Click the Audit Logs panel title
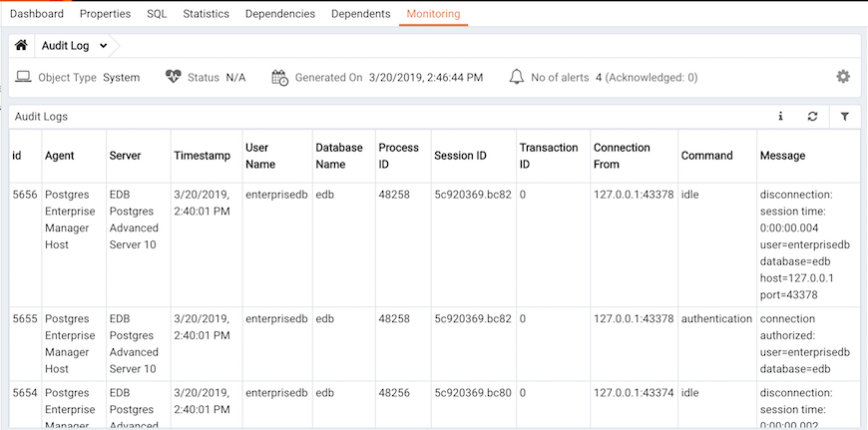This screenshot has width=868, height=430. [x=41, y=117]
